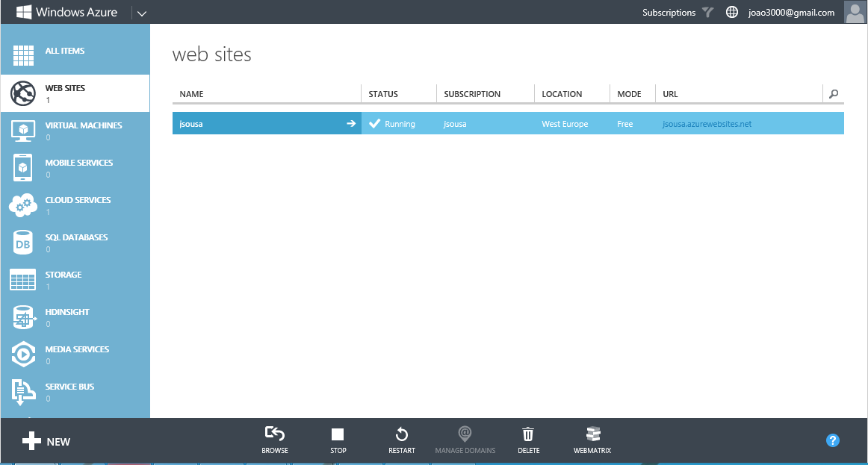868x465 pixels.
Task: Open the Virtual Machines monitor icon
Action: pos(23,131)
